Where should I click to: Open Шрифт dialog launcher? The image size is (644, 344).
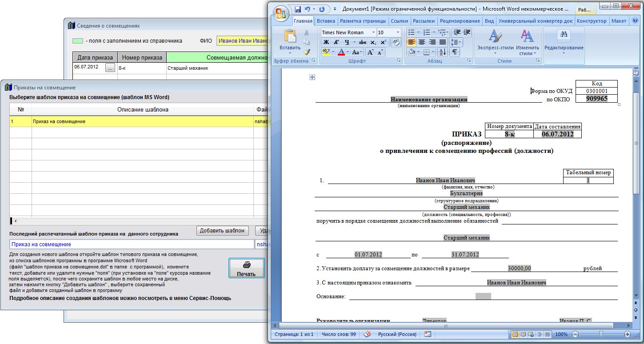pyautogui.click(x=400, y=61)
